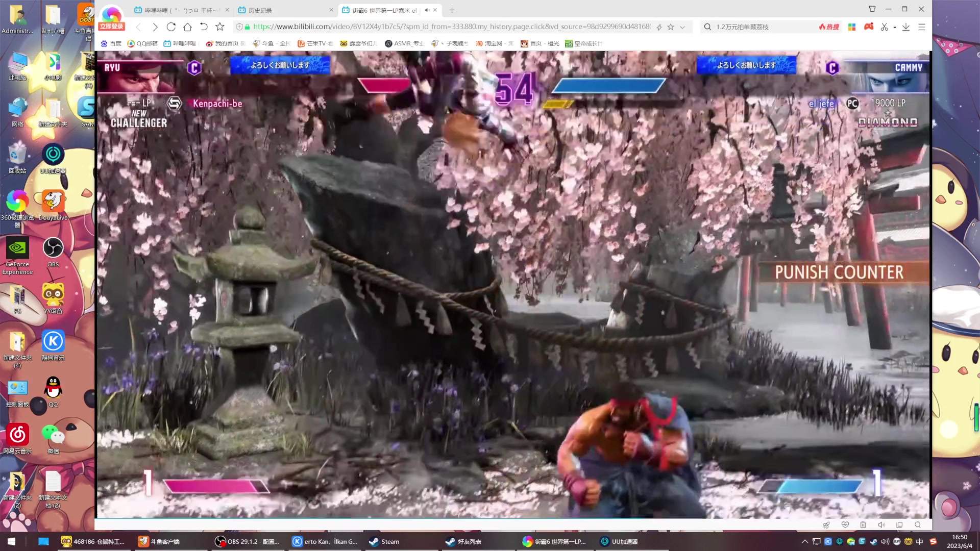Expand the address bar dropdown chevron

(x=682, y=27)
